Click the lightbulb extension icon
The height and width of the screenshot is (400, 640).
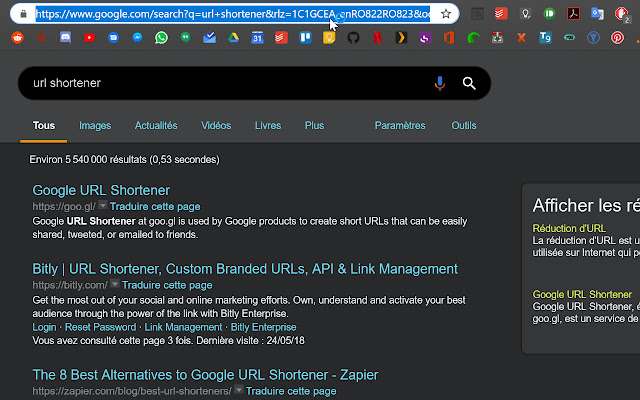(526, 13)
